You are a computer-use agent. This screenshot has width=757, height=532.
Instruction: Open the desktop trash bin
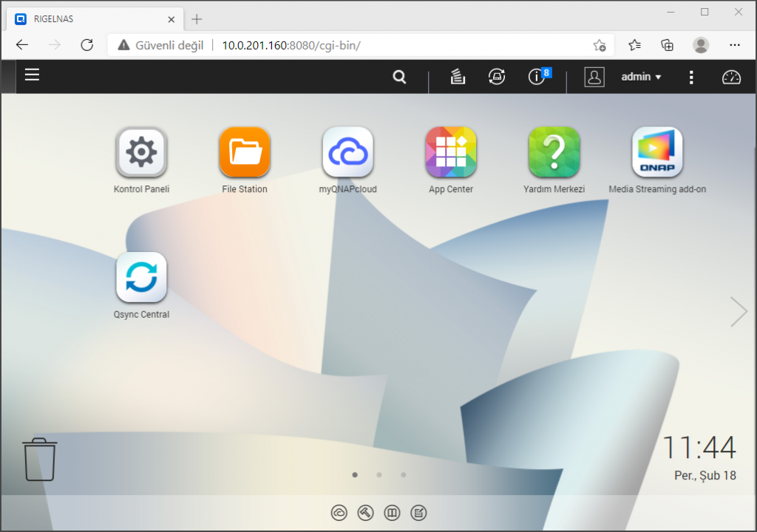tap(40, 460)
